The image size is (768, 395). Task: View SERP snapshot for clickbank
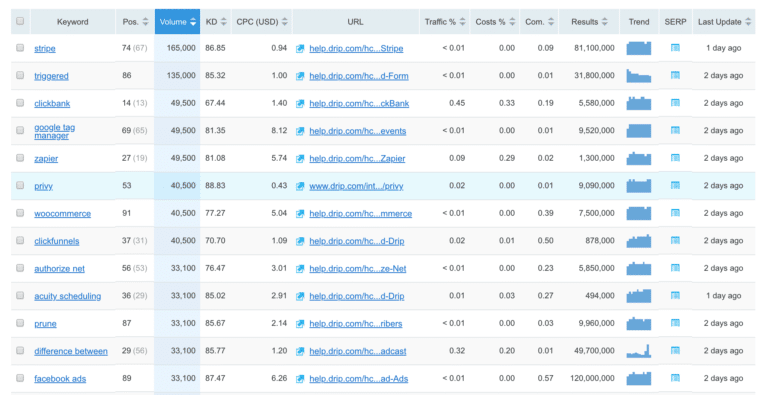675,103
